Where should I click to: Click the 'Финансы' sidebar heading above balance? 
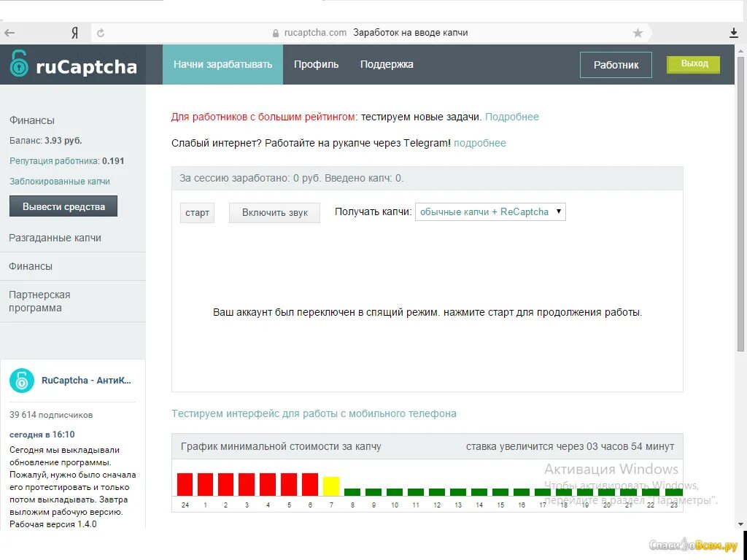click(x=32, y=120)
